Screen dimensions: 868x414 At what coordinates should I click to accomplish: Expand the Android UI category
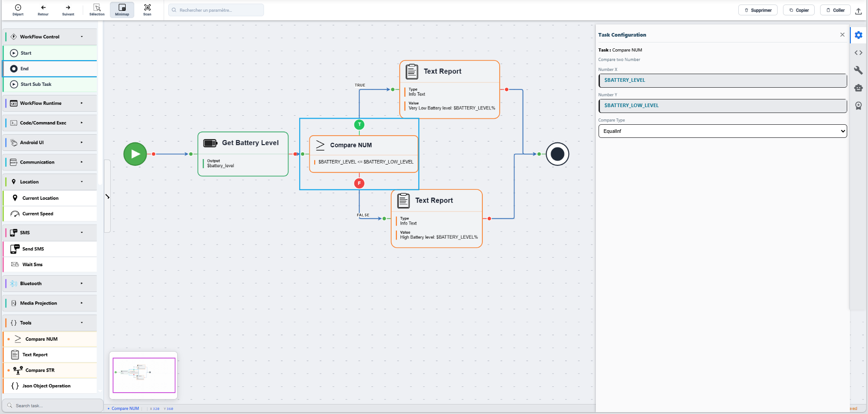pyautogui.click(x=50, y=142)
